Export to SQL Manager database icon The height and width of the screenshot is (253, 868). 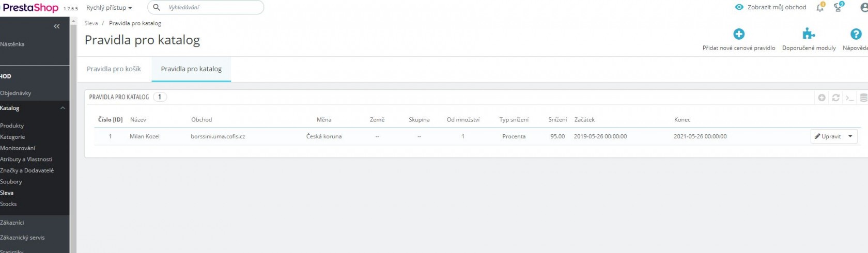tap(863, 98)
